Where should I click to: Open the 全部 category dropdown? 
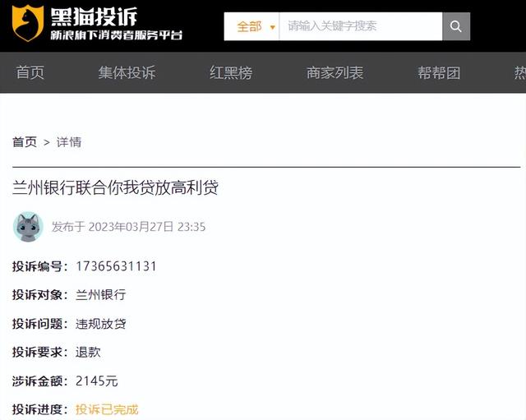pyautogui.click(x=251, y=26)
